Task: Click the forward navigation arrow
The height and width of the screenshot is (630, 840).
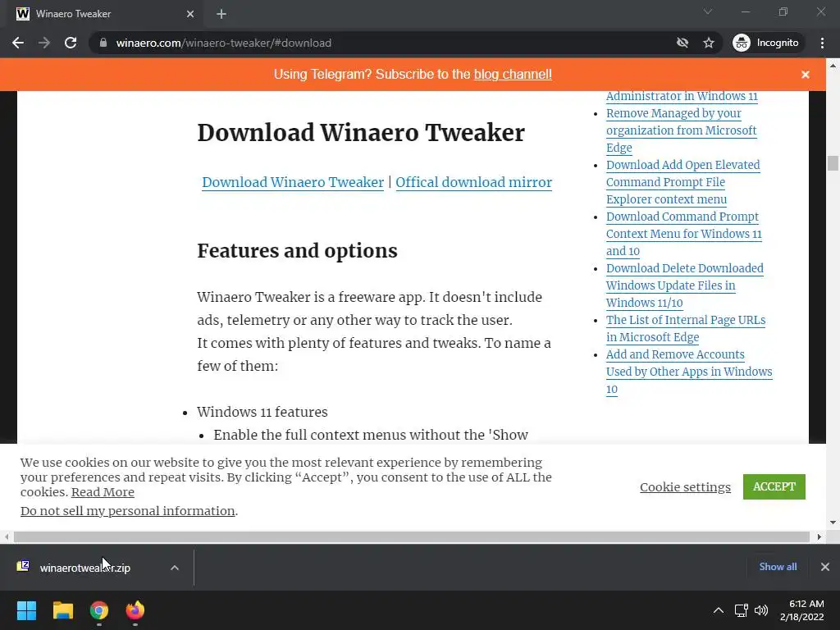Action: pyautogui.click(x=44, y=43)
